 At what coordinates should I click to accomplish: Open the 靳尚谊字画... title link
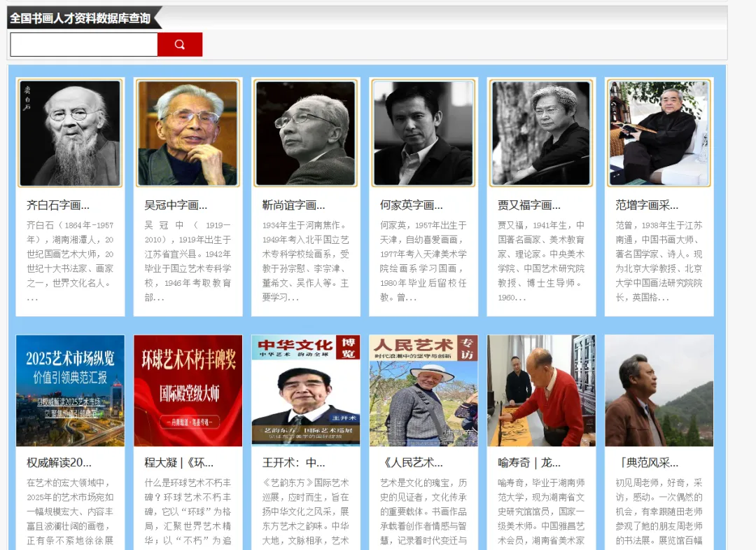293,205
